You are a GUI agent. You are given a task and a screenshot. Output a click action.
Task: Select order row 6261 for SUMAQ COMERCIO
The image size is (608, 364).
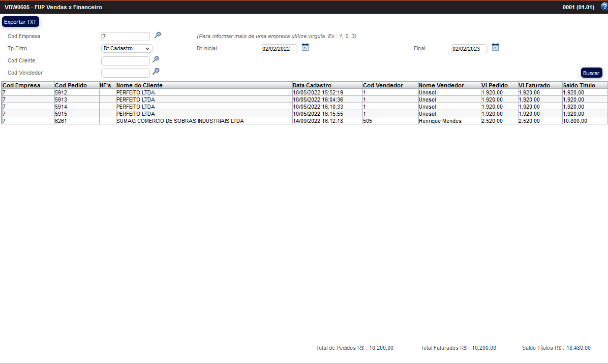179,121
